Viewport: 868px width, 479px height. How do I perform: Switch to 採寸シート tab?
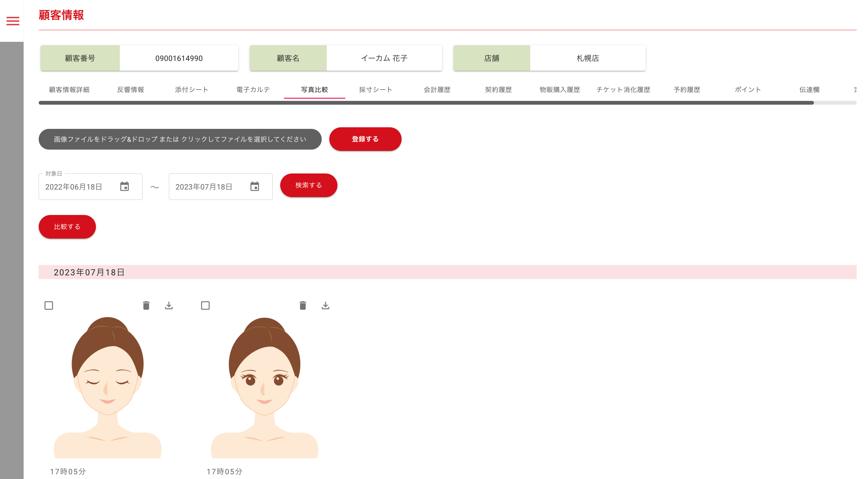tap(376, 90)
